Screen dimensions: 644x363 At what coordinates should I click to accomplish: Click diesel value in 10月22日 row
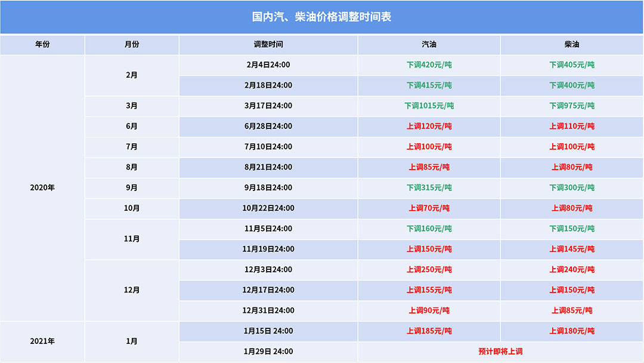(x=572, y=208)
